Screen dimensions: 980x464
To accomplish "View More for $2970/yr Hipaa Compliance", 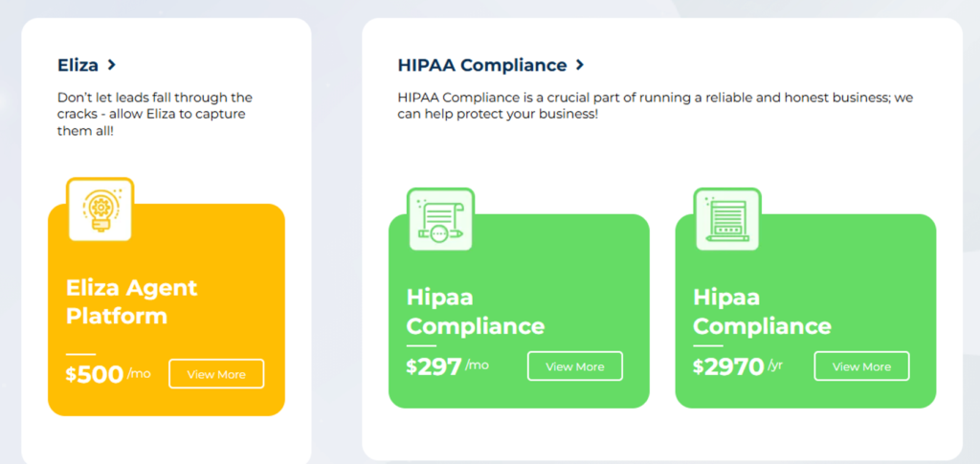I will (x=862, y=366).
